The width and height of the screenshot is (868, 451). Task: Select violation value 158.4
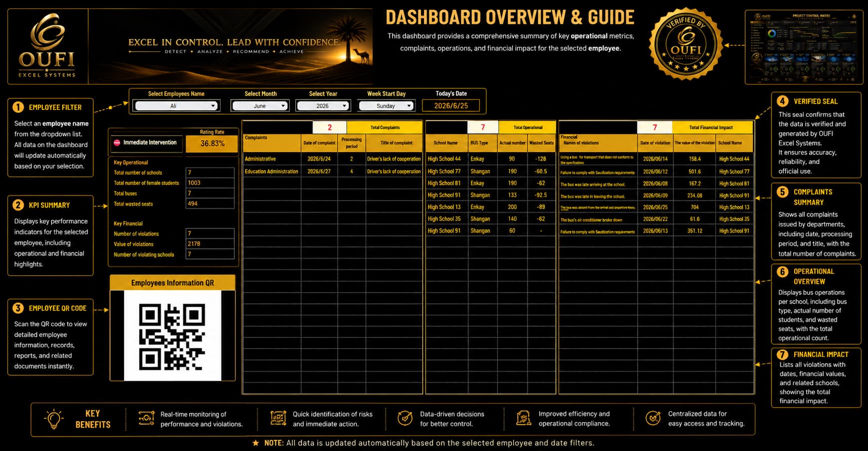click(x=695, y=159)
